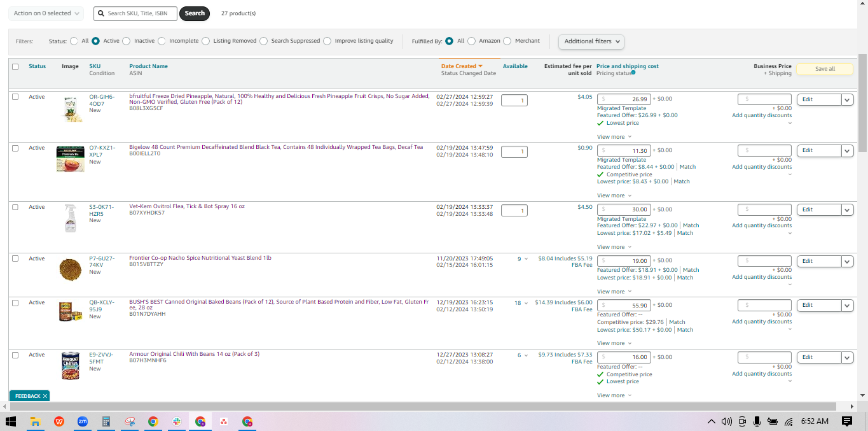Open 'Action on 0 selected' dropdown
Viewport: 868px width, 431px height.
coord(46,13)
